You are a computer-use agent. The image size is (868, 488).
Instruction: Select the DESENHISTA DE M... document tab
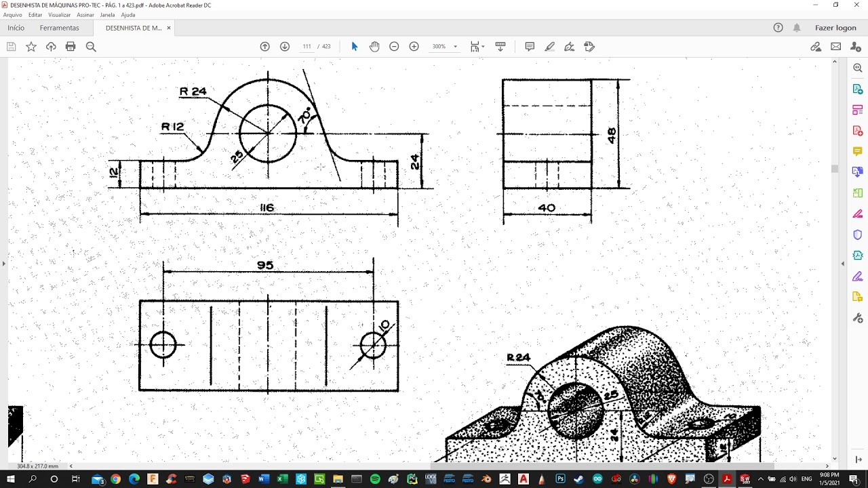click(x=134, y=28)
